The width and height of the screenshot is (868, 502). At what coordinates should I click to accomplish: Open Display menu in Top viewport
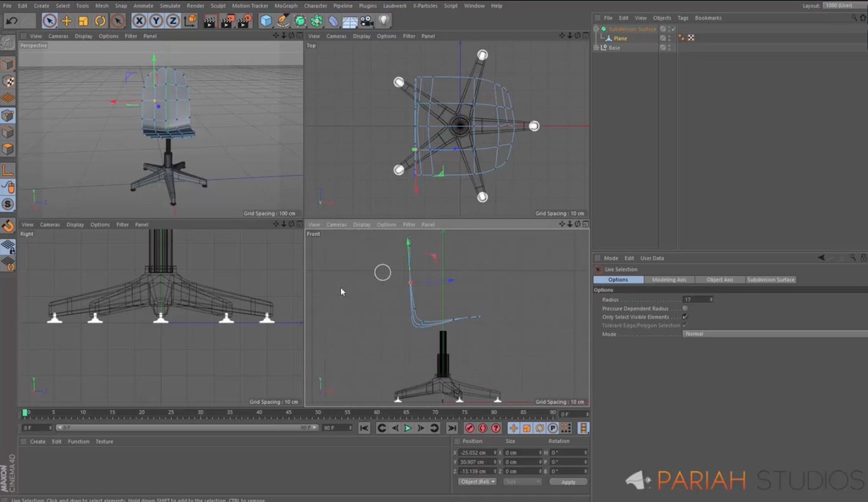(x=362, y=36)
